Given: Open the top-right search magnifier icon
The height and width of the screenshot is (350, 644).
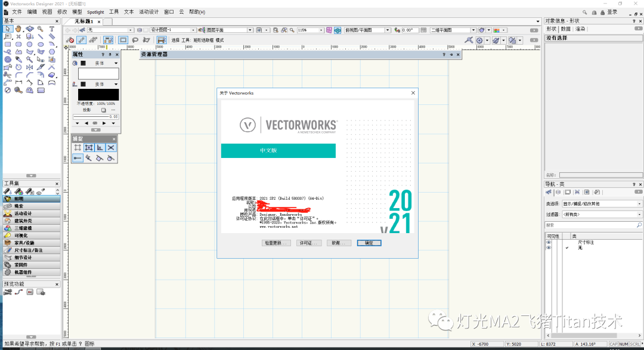Looking at the screenshot, I should (584, 13).
